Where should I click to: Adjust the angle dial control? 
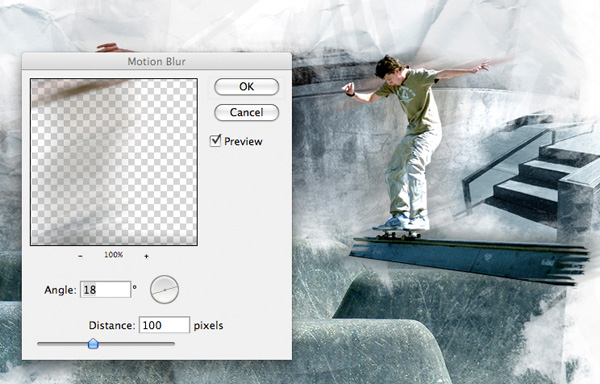click(x=165, y=290)
